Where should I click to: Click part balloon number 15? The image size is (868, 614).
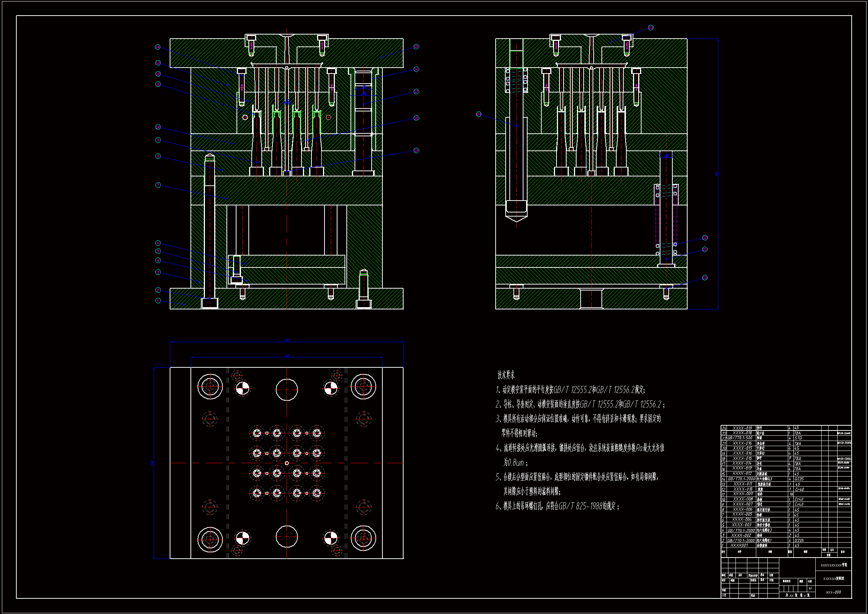pos(416,47)
